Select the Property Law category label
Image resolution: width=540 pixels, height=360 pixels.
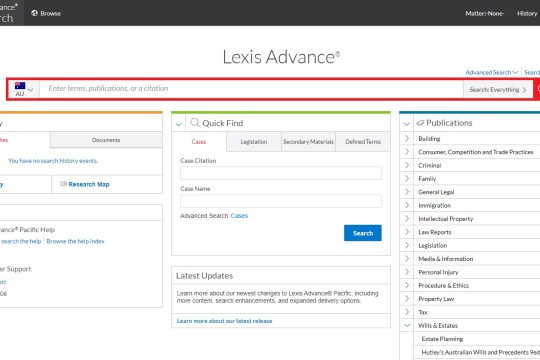436,299
